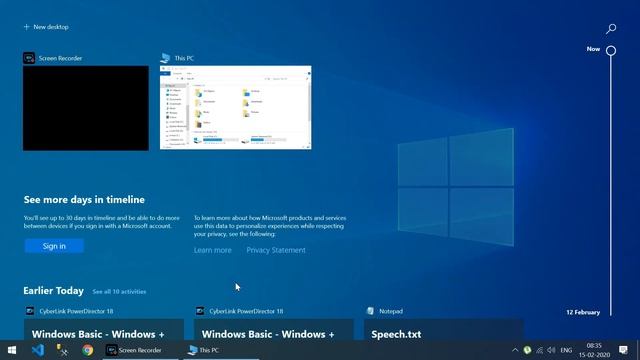Image resolution: width=640 pixels, height=360 pixels.
Task: Open the Privacy Statement link
Action: tap(276, 250)
